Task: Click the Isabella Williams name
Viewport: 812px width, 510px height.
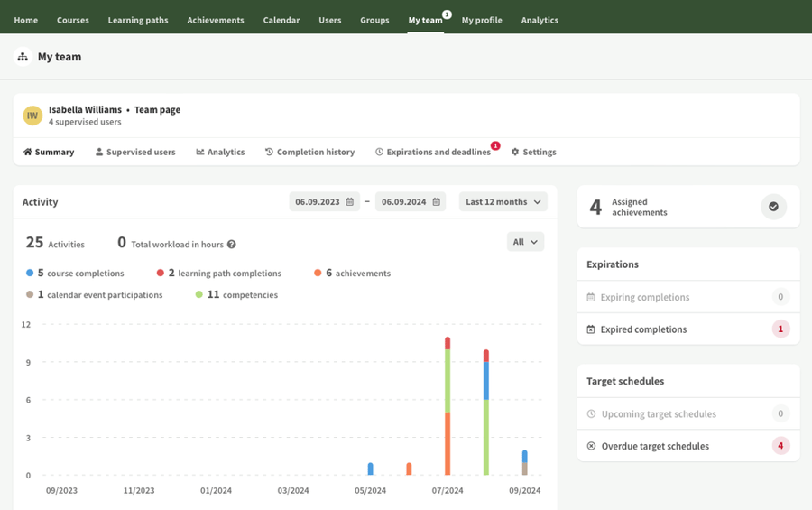Action: [85, 109]
